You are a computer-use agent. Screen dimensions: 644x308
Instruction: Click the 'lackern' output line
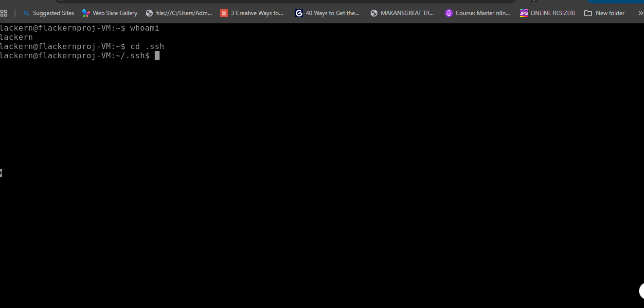[16, 37]
